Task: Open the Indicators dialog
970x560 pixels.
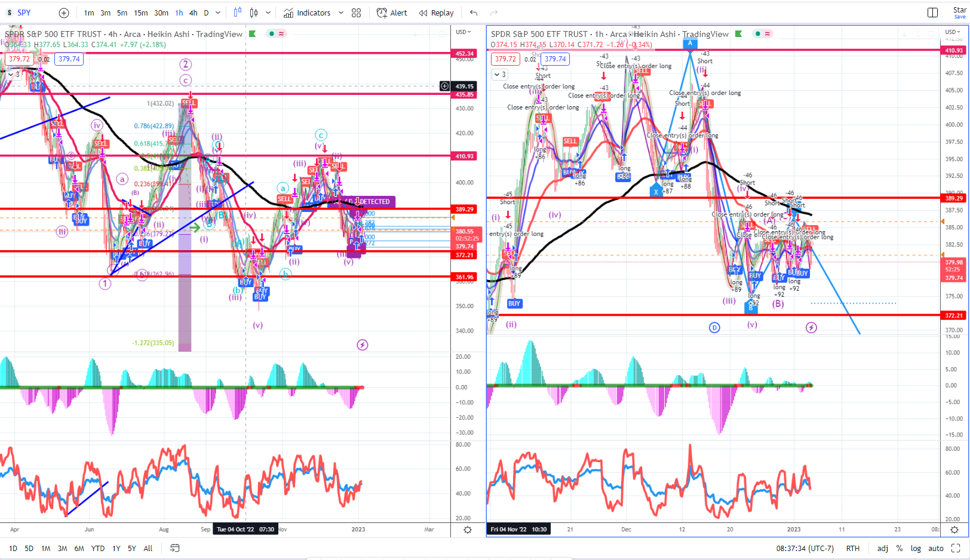Action: [307, 13]
